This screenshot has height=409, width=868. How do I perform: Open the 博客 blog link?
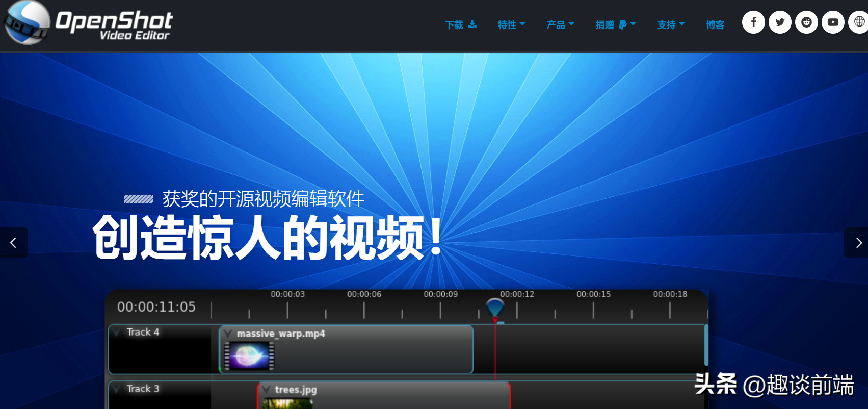[716, 24]
